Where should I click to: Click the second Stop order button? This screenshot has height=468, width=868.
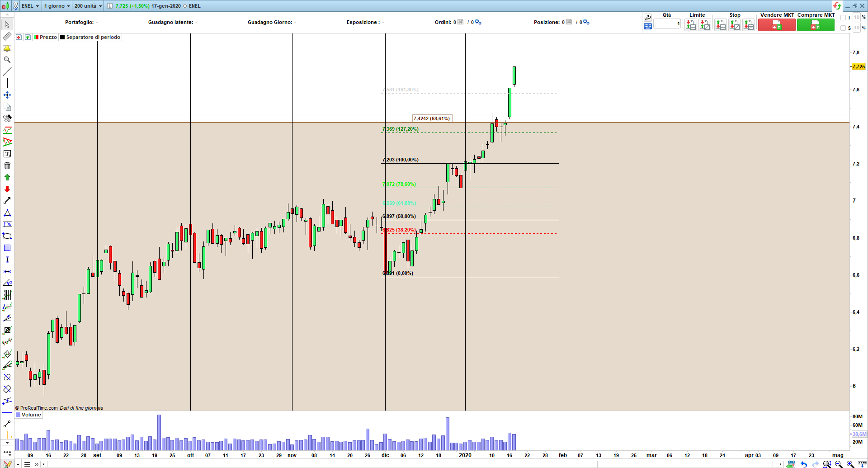[735, 25]
